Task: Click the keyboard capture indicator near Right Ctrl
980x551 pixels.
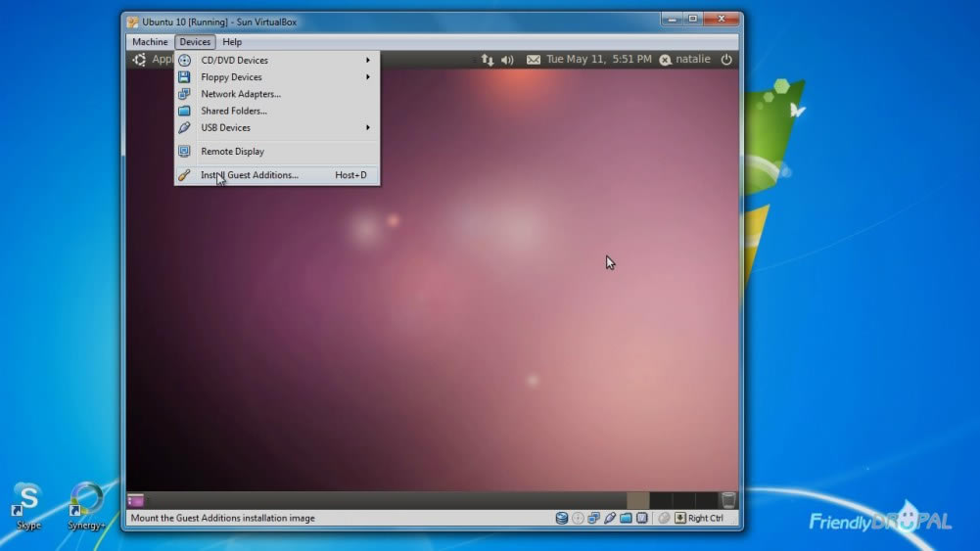Action: coord(680,518)
